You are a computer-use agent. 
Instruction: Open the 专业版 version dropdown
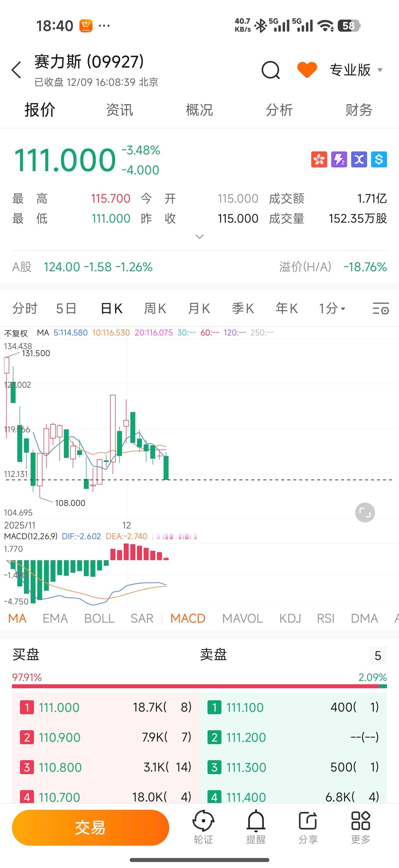point(355,70)
